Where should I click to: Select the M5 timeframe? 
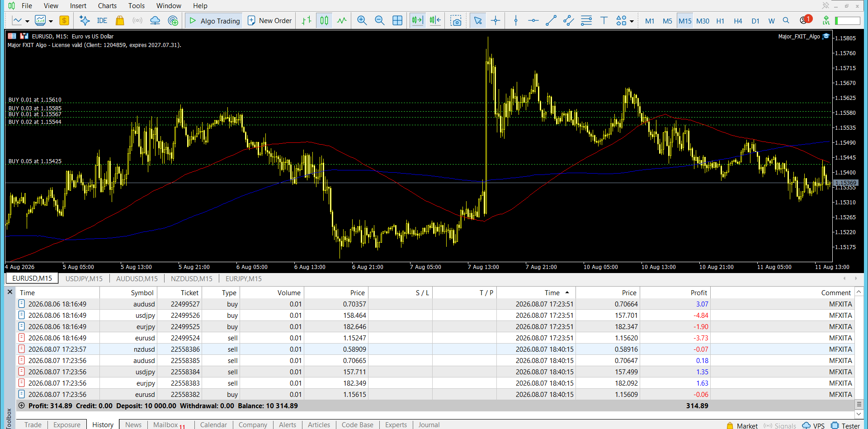(x=667, y=21)
